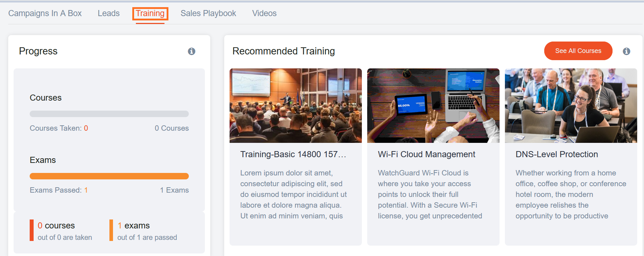
Task: Click the '1 Exams' total label
Action: click(x=174, y=190)
